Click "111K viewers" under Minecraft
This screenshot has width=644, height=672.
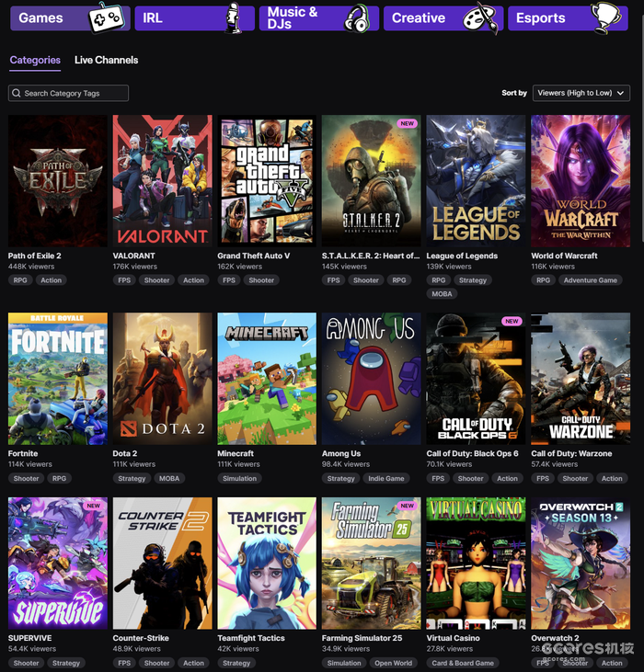[x=238, y=464]
